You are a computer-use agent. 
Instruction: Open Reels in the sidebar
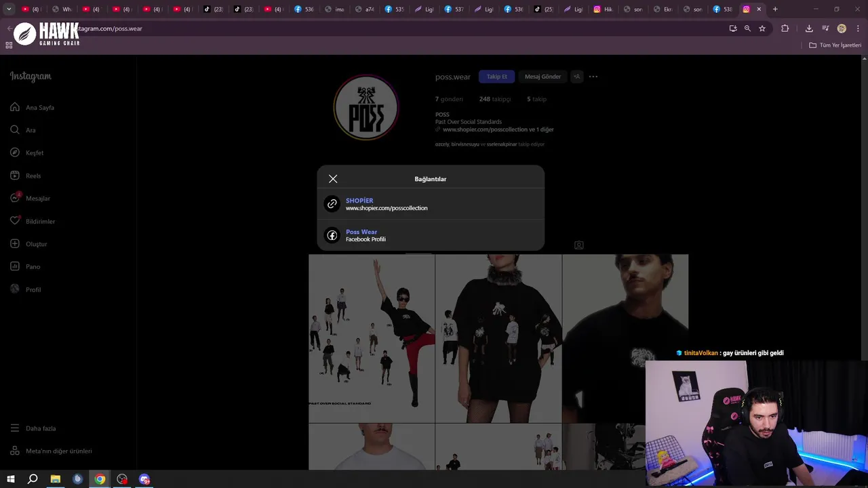(26, 176)
